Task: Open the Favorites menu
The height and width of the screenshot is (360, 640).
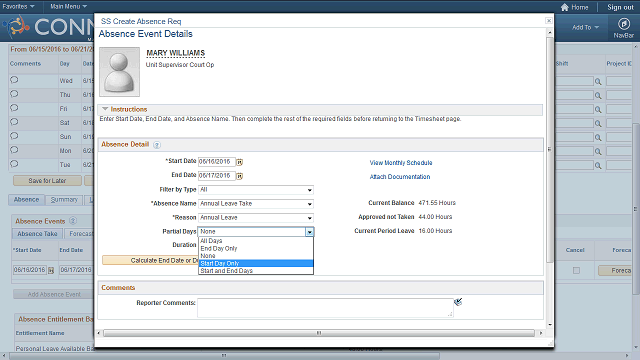Action: (x=18, y=7)
